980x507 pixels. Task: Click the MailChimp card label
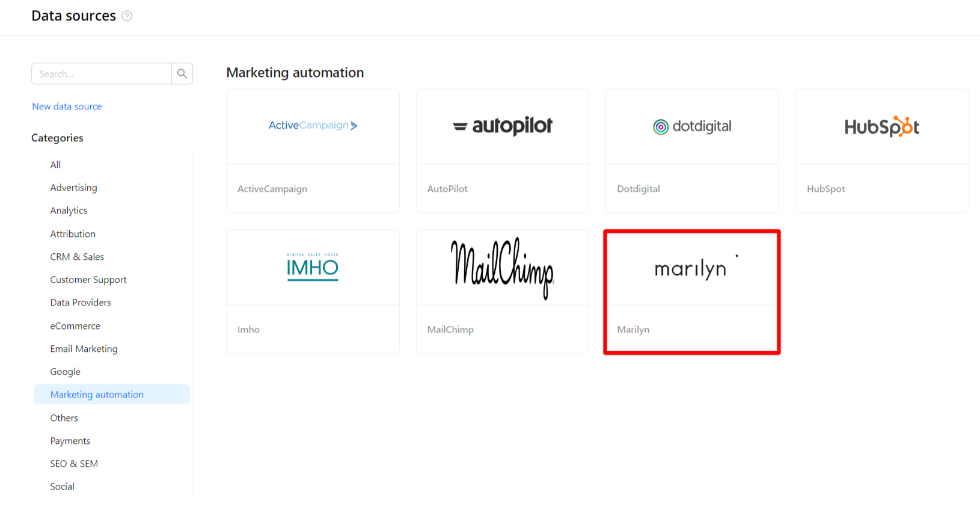point(450,330)
